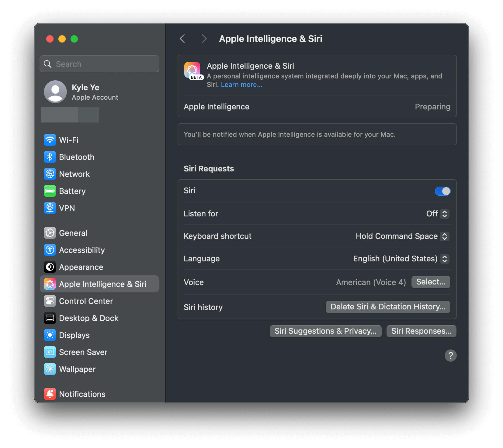Open VPN settings icon

[x=50, y=208]
